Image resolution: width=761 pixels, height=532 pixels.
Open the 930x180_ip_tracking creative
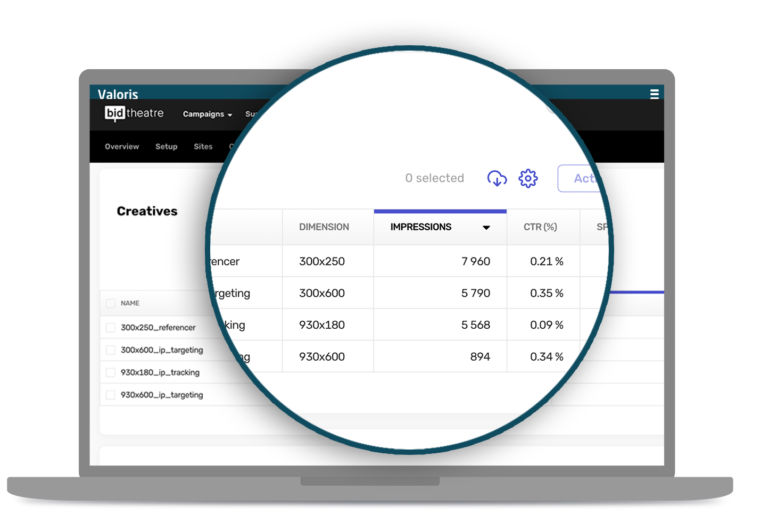pyautogui.click(x=160, y=372)
